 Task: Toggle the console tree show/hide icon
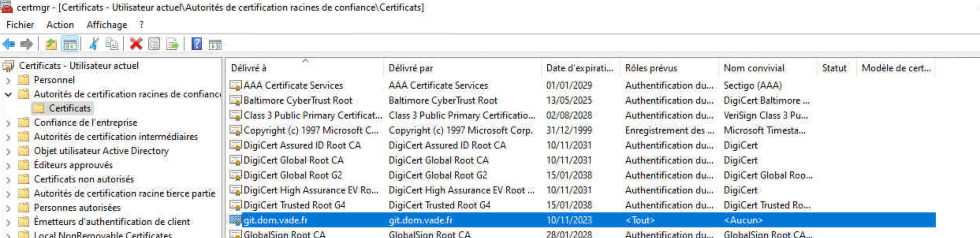point(70,44)
